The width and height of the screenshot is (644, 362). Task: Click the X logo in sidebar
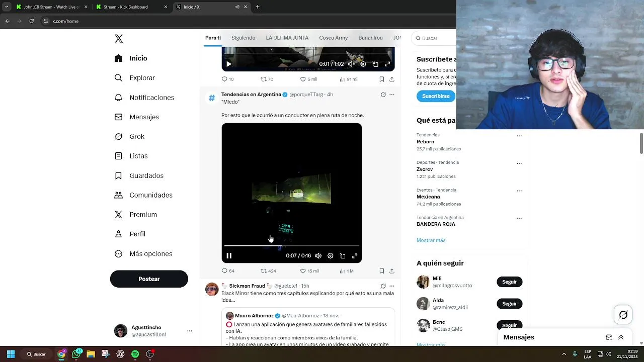(x=119, y=39)
